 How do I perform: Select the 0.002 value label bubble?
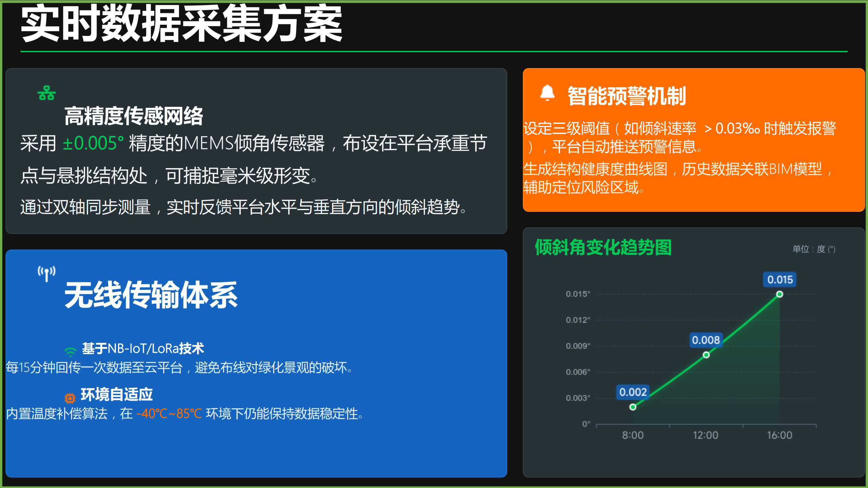tap(633, 392)
